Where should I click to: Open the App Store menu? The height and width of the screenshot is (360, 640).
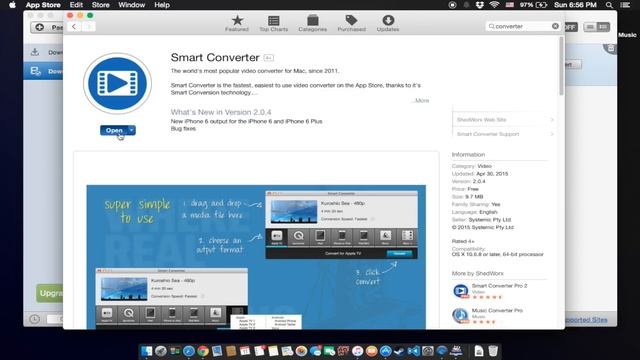[x=43, y=5]
